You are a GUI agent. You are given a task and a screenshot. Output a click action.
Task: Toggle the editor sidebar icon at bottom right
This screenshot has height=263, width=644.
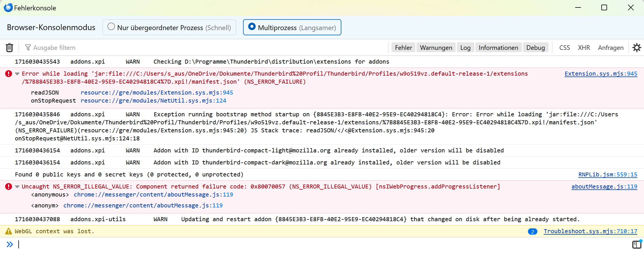tap(637, 244)
